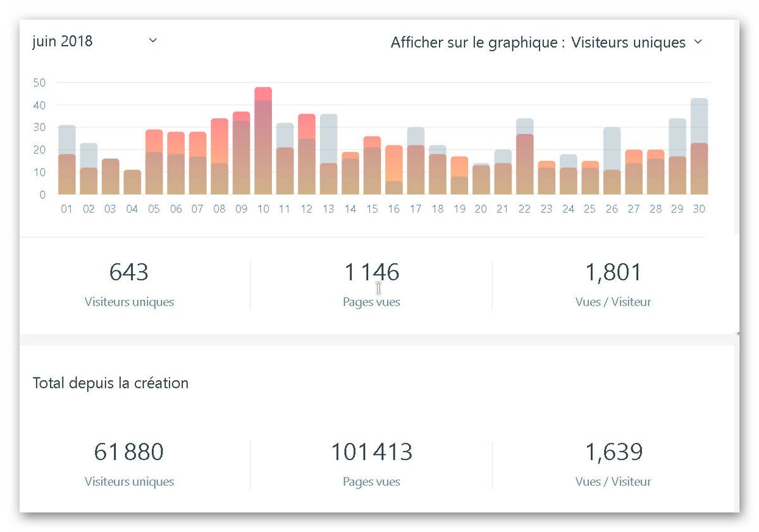Click the x-axis label 15
Screen dimensions: 759x532
372,209
